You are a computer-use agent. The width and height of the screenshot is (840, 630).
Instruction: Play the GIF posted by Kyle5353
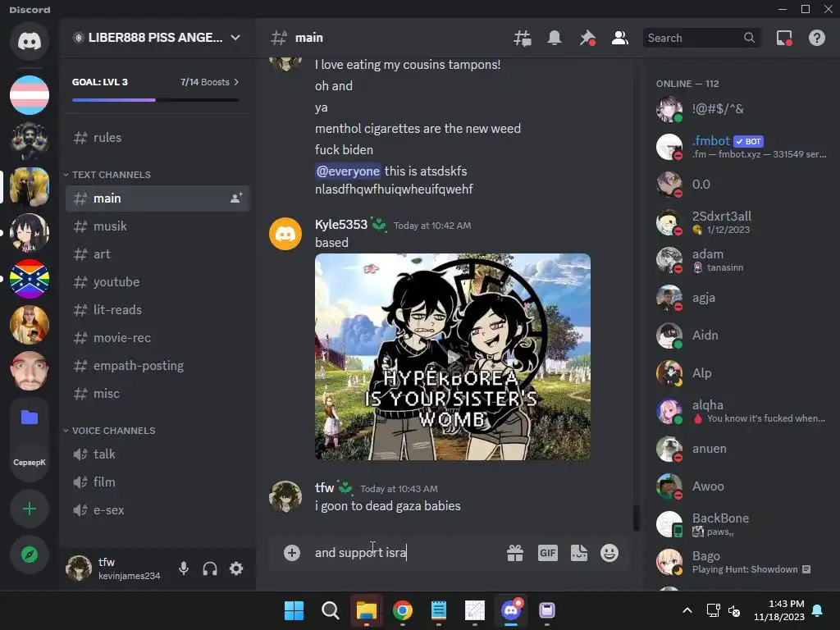(453, 357)
